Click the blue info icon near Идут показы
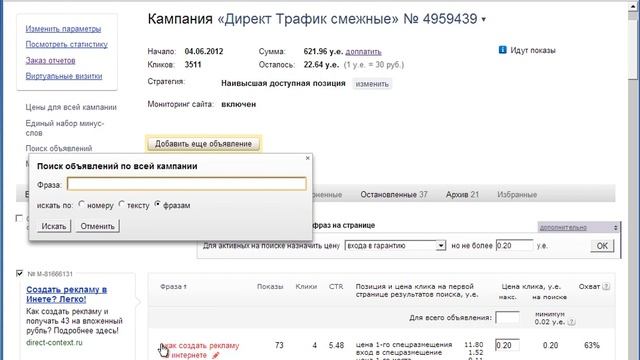Viewport: 640px width, 360px height. [x=502, y=50]
